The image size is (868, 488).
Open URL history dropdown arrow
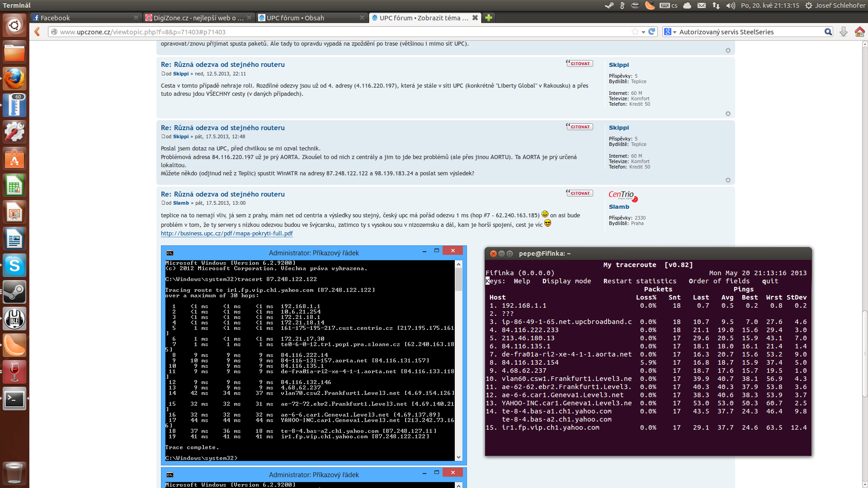643,32
